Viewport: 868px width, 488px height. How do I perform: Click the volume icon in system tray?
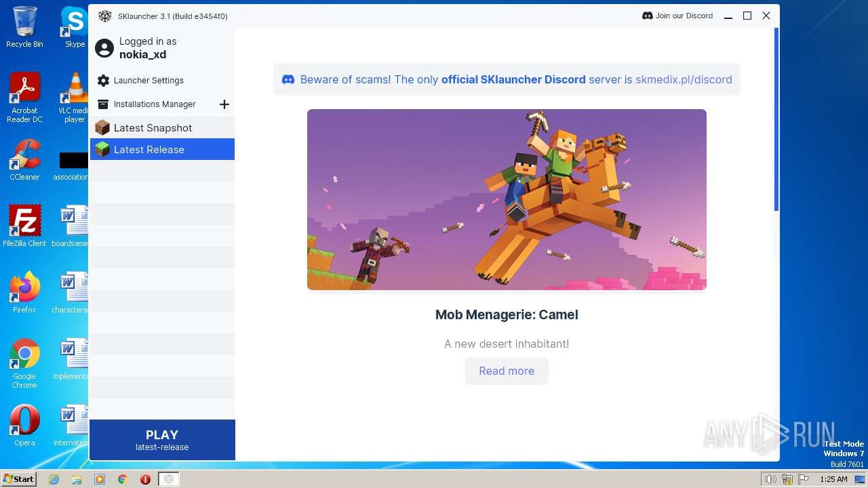point(770,479)
